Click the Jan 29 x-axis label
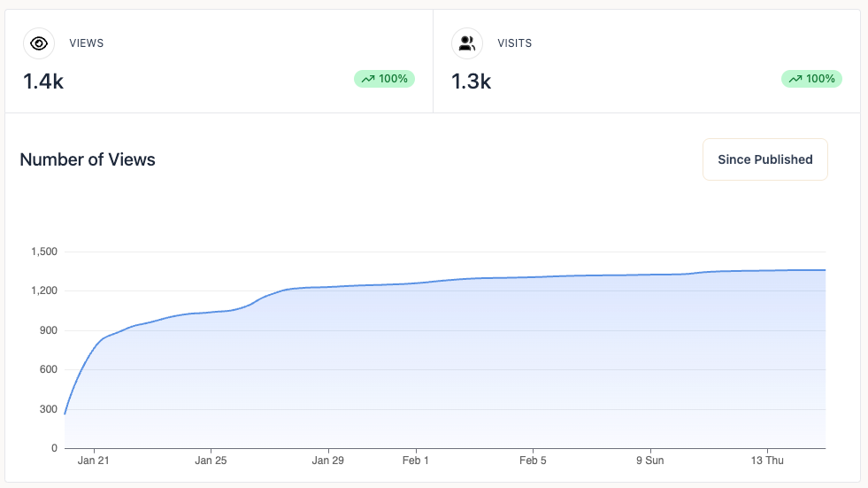 click(x=327, y=461)
